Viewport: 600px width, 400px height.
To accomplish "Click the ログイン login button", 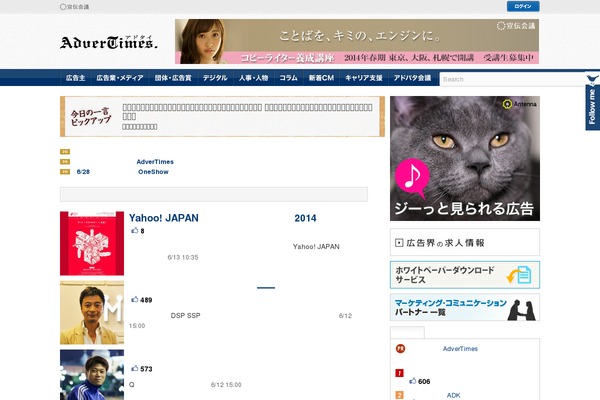I will pos(523,7).
